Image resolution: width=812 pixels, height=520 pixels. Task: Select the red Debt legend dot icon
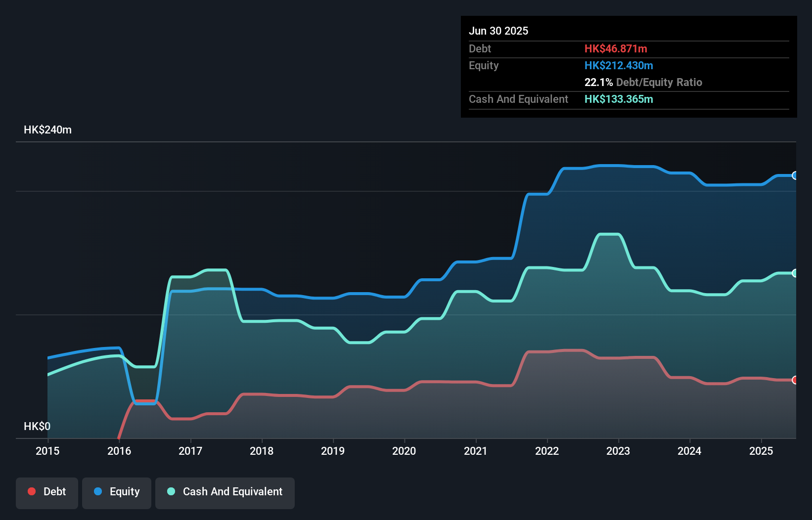[32, 491]
